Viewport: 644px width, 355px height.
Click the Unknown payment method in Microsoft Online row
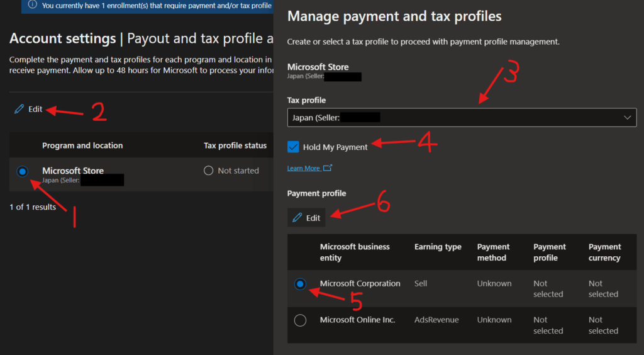tap(494, 320)
